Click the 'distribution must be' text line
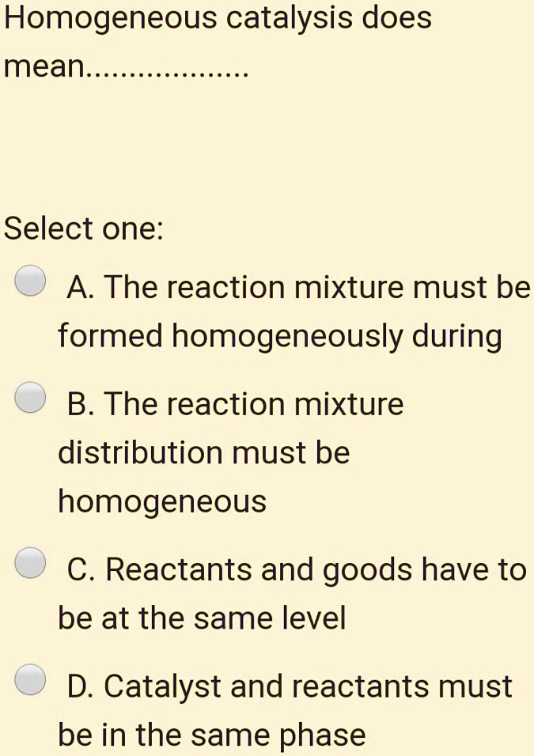The width and height of the screenshot is (534, 756). [204, 453]
